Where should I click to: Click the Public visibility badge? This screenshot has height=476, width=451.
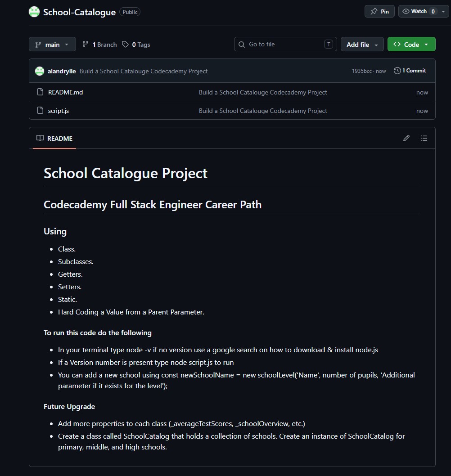130,12
